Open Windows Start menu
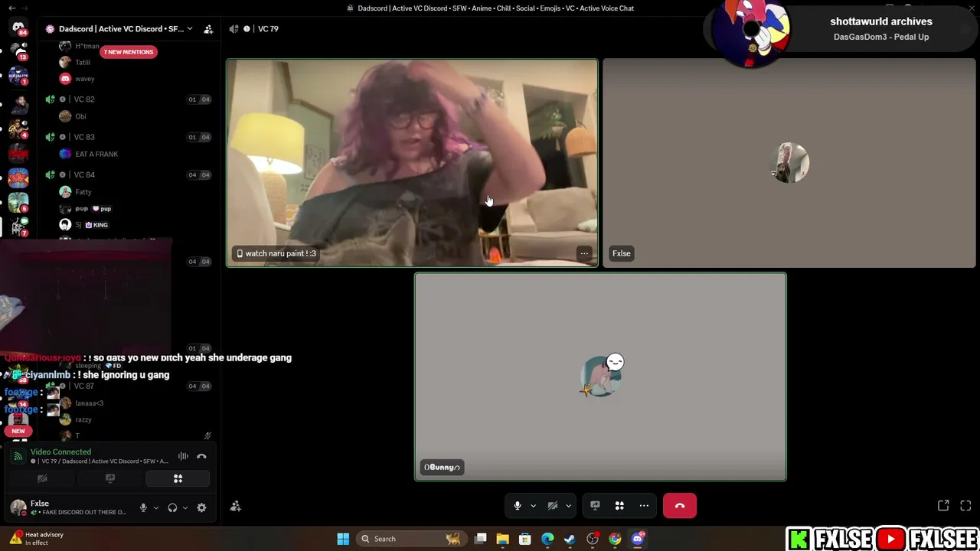 (344, 539)
